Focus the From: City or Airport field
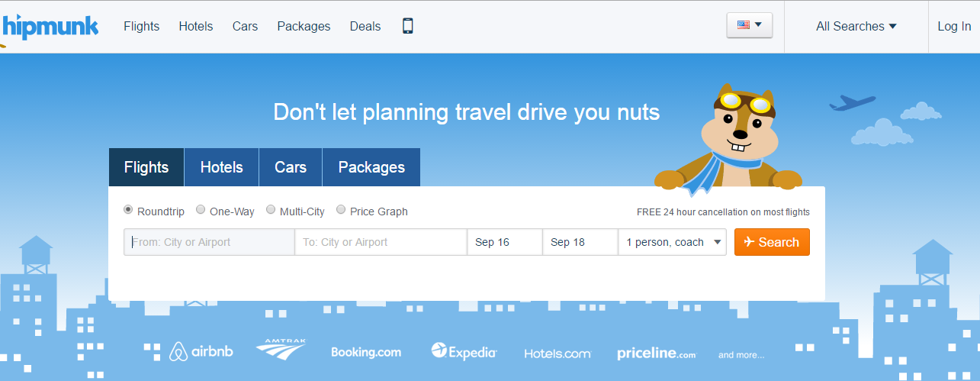Viewport: 980px width, 381px height. tap(210, 242)
